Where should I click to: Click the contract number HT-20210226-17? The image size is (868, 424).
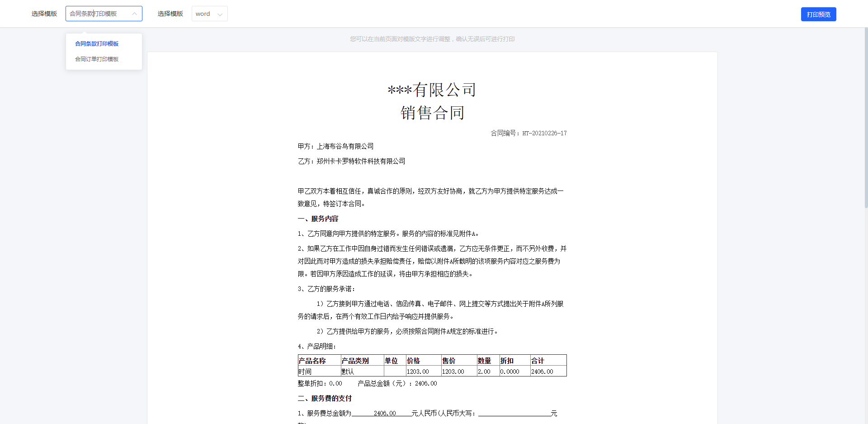[x=544, y=133]
